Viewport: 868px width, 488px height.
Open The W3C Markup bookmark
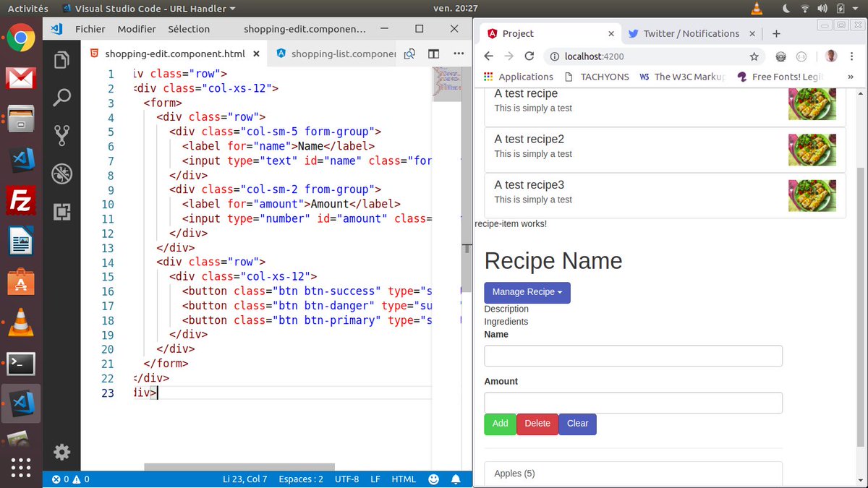click(683, 77)
